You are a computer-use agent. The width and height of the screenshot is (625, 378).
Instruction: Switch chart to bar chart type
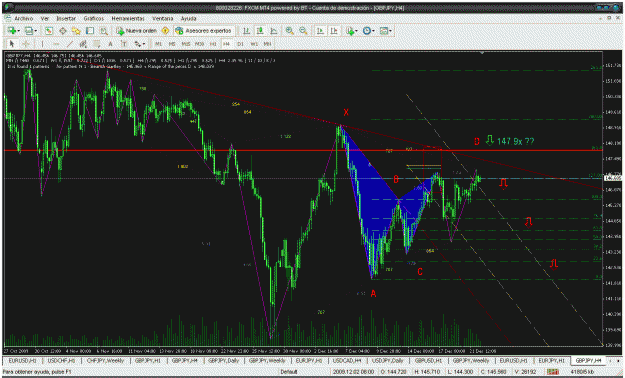coord(247,31)
